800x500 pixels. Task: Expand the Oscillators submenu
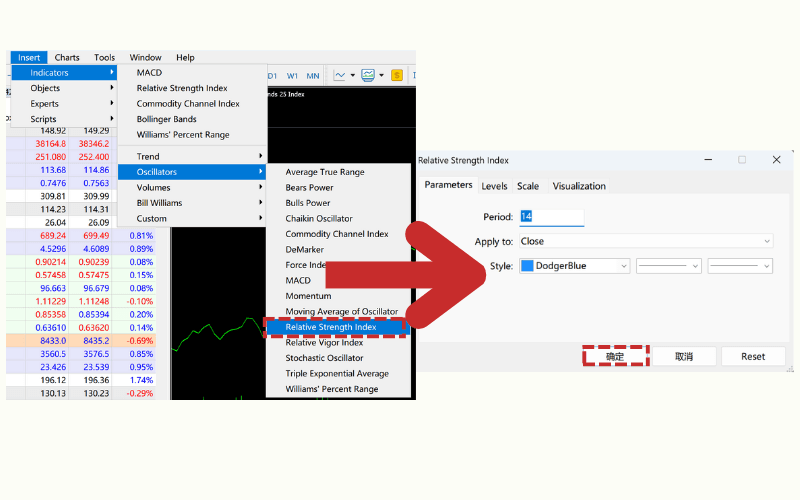tap(192, 172)
